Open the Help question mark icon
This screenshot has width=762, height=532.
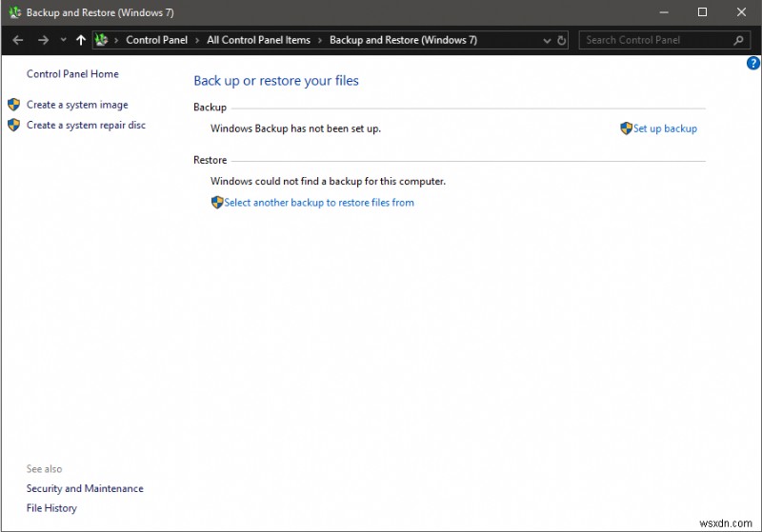pyautogui.click(x=752, y=63)
